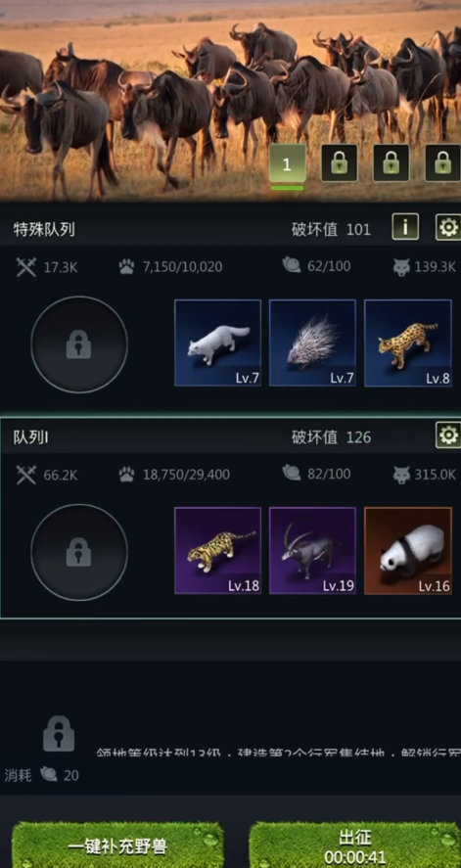The width and height of the screenshot is (461, 868).
Task: Select the clouded leopard Lv.18 beast
Action: coord(217,550)
